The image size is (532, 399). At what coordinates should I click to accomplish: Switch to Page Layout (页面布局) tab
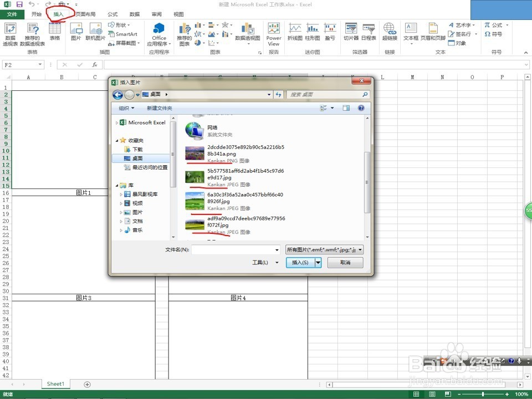(85, 14)
